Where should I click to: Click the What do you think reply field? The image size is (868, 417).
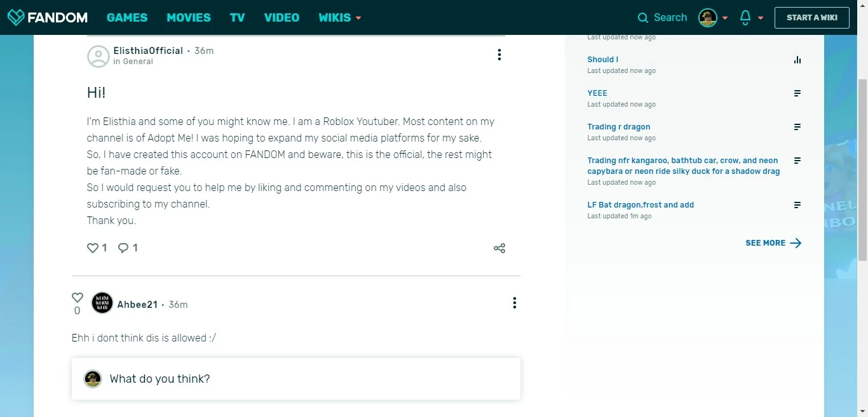pyautogui.click(x=296, y=379)
